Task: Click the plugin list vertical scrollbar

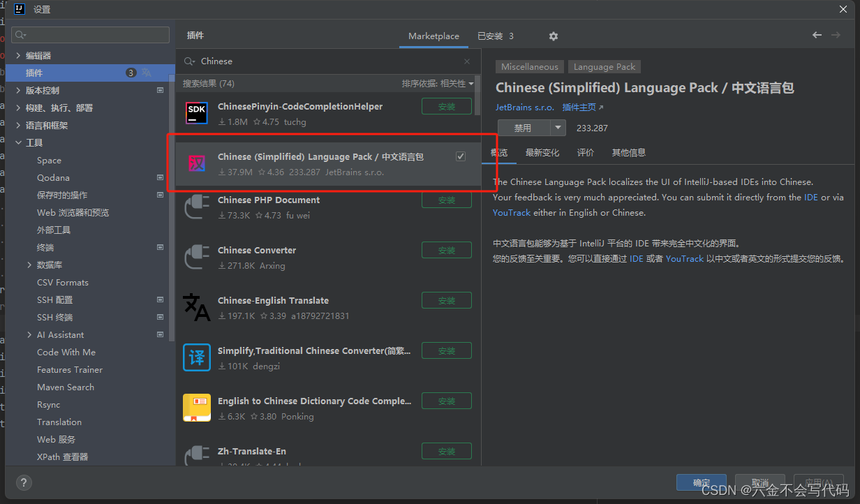Action: [477, 95]
